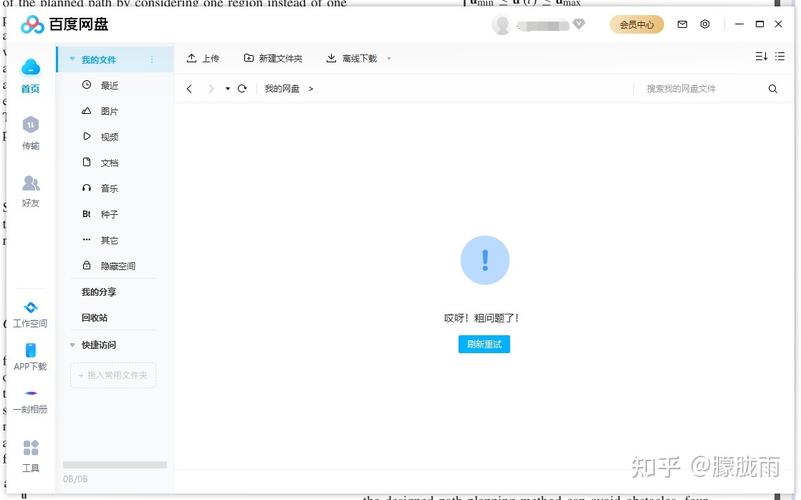This screenshot has height=500, width=801.
Task: Click 离线下载 offline download button
Action: 351,58
